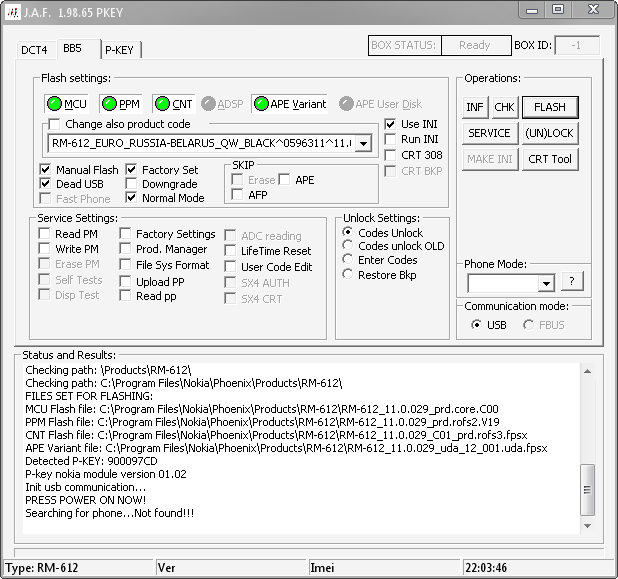Enable the CRT 308 checkbox
This screenshot has height=579, width=618.
[390, 155]
